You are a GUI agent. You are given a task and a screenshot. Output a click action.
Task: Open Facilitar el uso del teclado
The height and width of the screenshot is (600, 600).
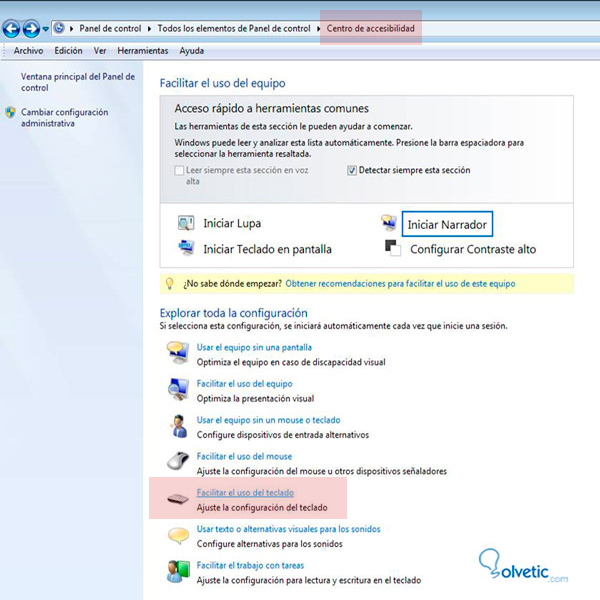pos(245,493)
